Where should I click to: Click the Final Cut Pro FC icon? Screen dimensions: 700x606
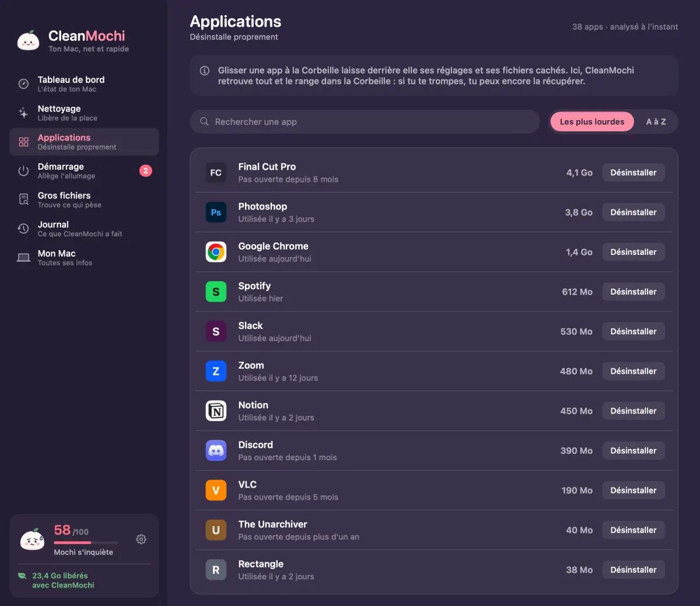point(216,173)
